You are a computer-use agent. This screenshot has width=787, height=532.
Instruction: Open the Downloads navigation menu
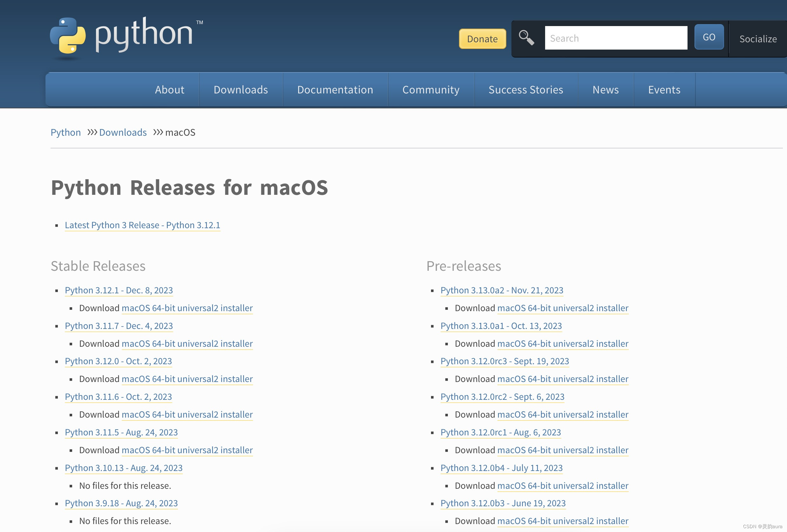[x=240, y=90]
